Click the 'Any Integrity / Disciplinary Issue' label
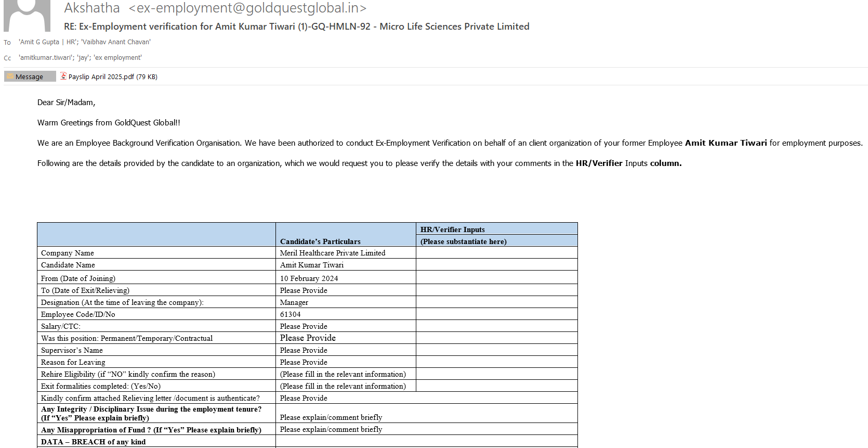868x448 pixels. click(151, 413)
